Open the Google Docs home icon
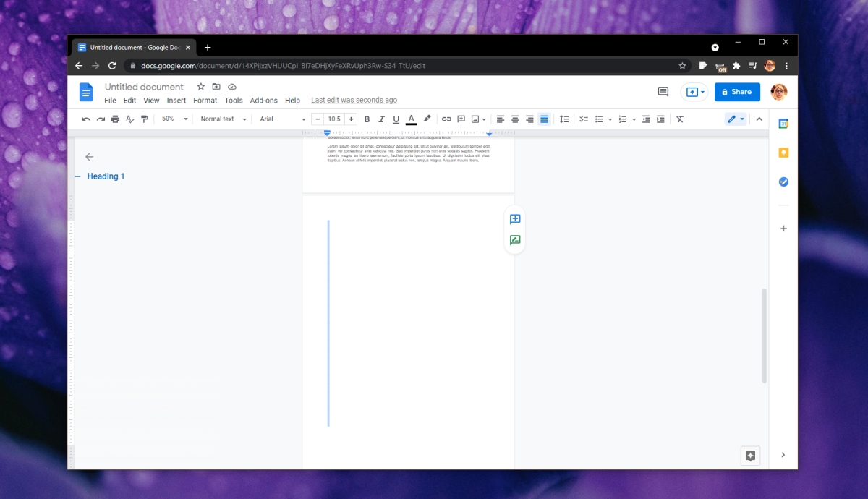Image resolution: width=868 pixels, height=499 pixels. [86, 92]
